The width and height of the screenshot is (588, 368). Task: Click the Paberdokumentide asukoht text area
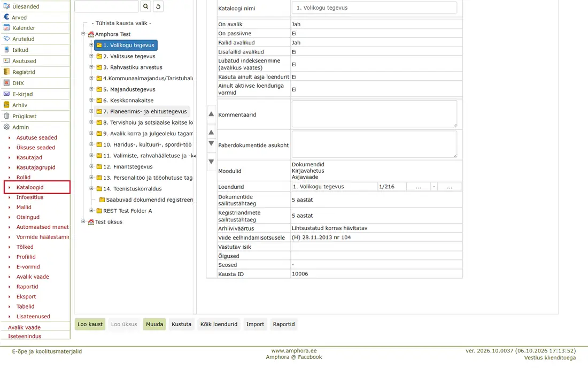[x=374, y=144]
